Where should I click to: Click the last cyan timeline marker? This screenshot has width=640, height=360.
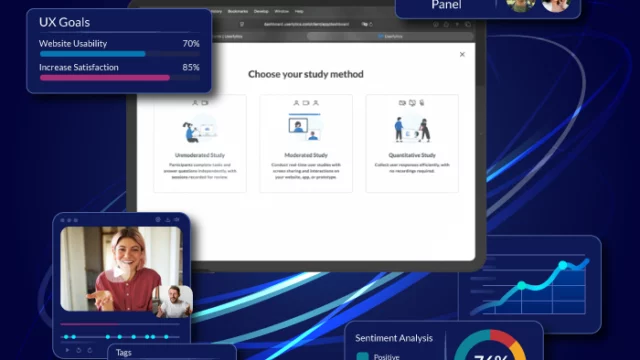click(166, 337)
